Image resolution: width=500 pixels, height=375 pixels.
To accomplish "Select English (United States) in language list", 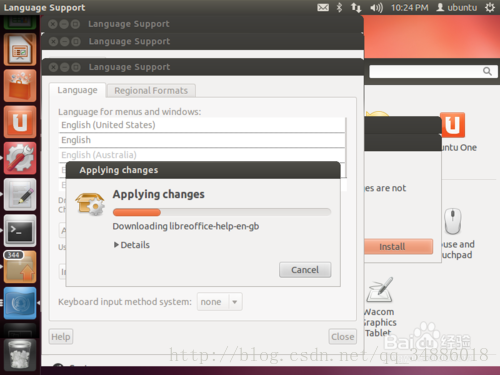I will (202, 125).
